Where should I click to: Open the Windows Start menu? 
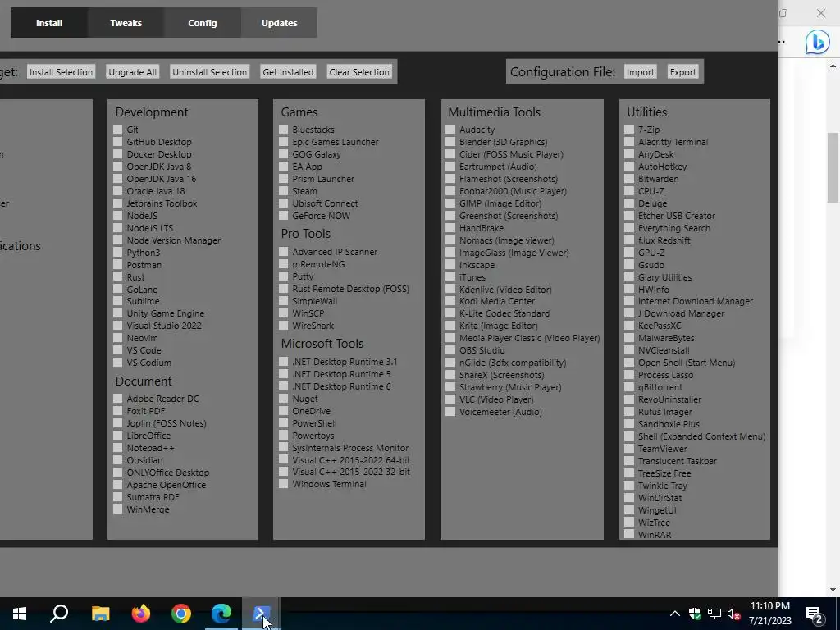point(20,614)
